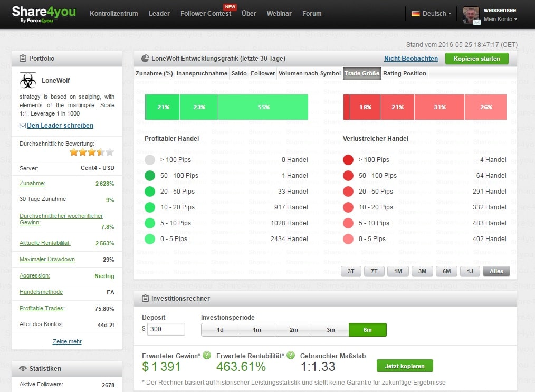This screenshot has height=392, width=535.
Task: Click the Deposit amount input field
Action: [x=166, y=329]
